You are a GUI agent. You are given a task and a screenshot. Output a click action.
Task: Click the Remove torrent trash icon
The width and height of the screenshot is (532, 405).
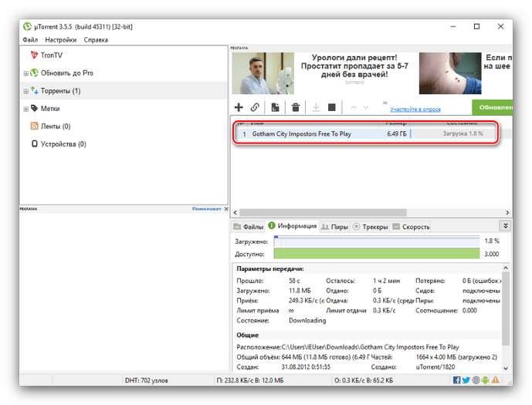(295, 107)
